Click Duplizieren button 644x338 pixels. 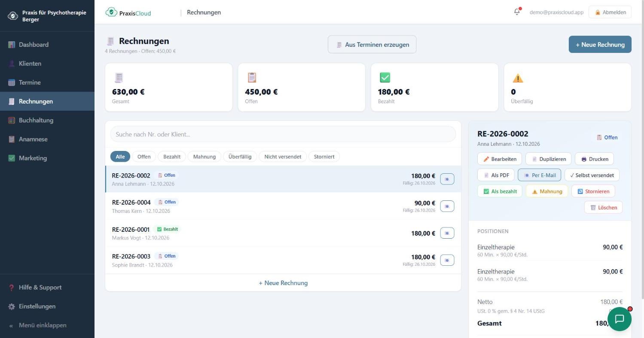coord(548,159)
